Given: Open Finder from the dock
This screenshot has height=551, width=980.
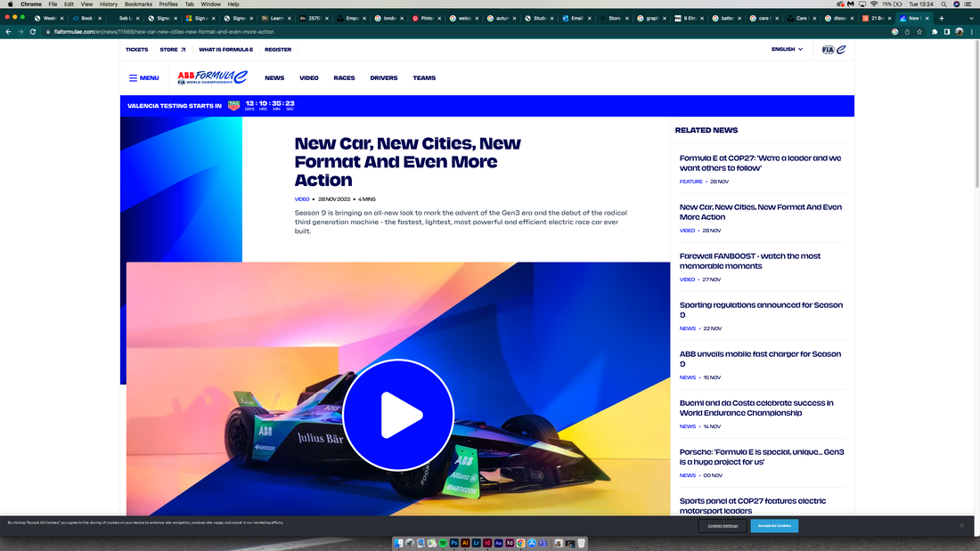Looking at the screenshot, I should pos(399,544).
